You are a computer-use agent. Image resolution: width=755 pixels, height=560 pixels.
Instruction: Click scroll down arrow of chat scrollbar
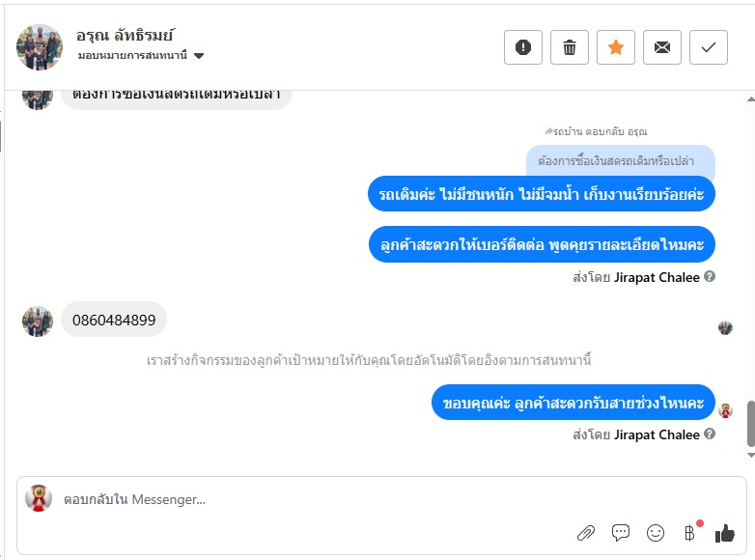(751, 455)
